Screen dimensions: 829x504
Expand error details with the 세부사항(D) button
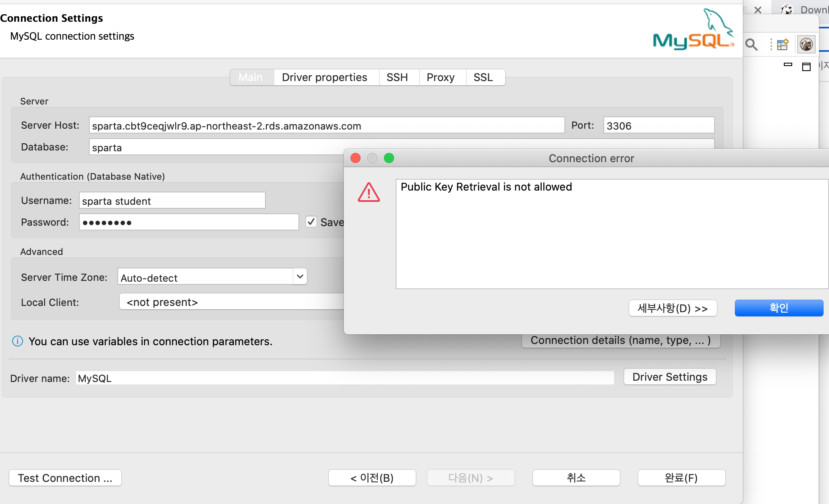coord(673,308)
